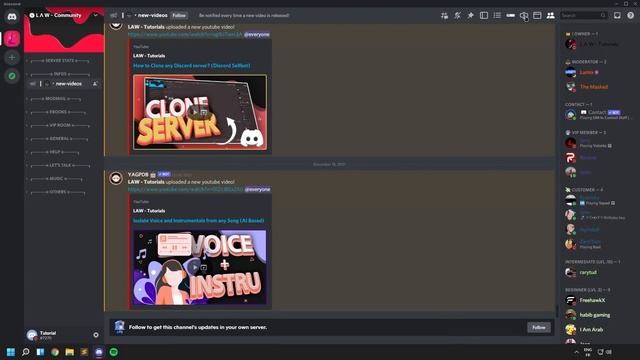
Task: Select the new-videos channel in sidebar
Action: click(x=63, y=84)
